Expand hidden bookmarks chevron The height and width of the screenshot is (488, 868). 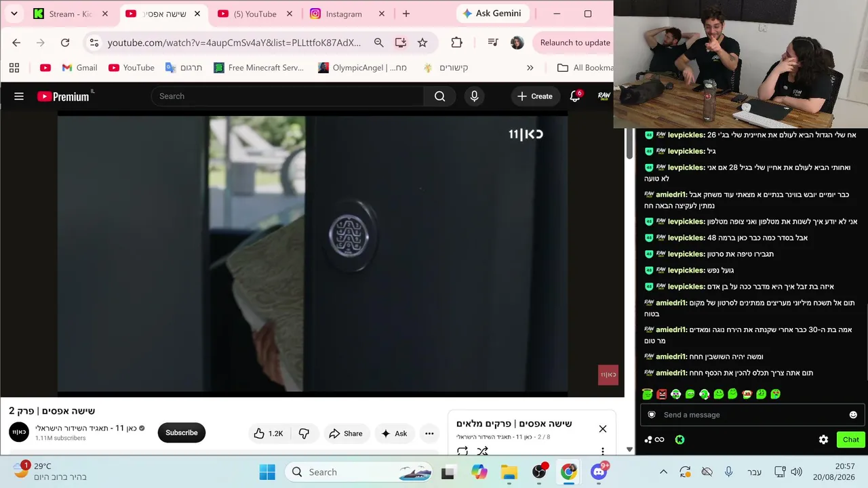pos(530,68)
